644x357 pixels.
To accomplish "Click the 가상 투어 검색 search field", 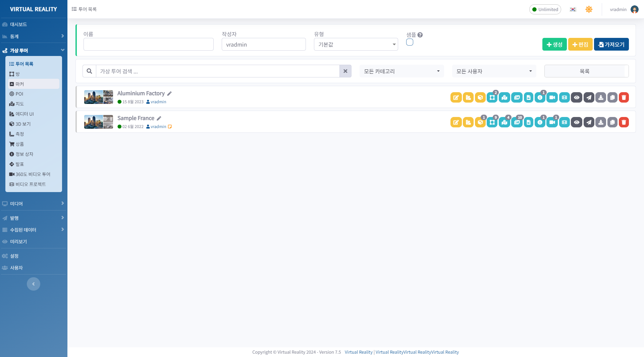I will (217, 71).
